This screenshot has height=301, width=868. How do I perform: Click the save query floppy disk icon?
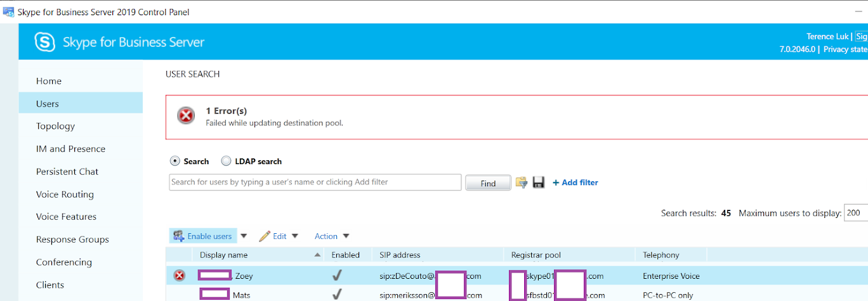[539, 183]
